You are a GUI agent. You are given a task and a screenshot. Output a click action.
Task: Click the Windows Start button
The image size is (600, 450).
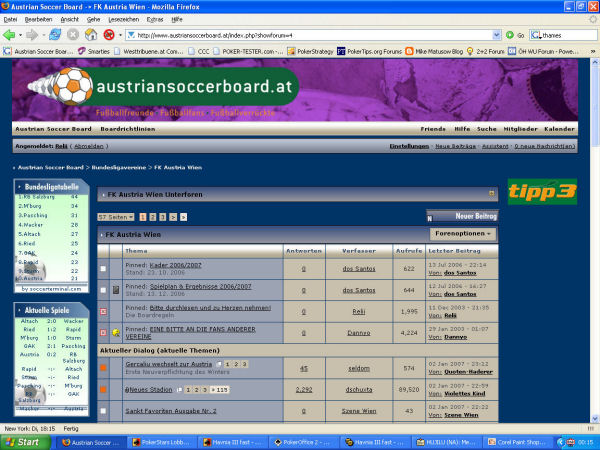pos(25,442)
